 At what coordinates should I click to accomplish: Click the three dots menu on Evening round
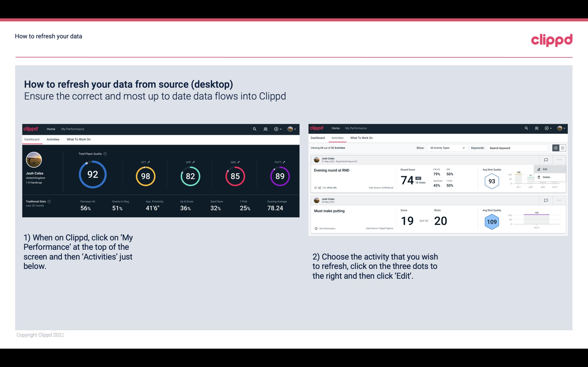(x=559, y=160)
